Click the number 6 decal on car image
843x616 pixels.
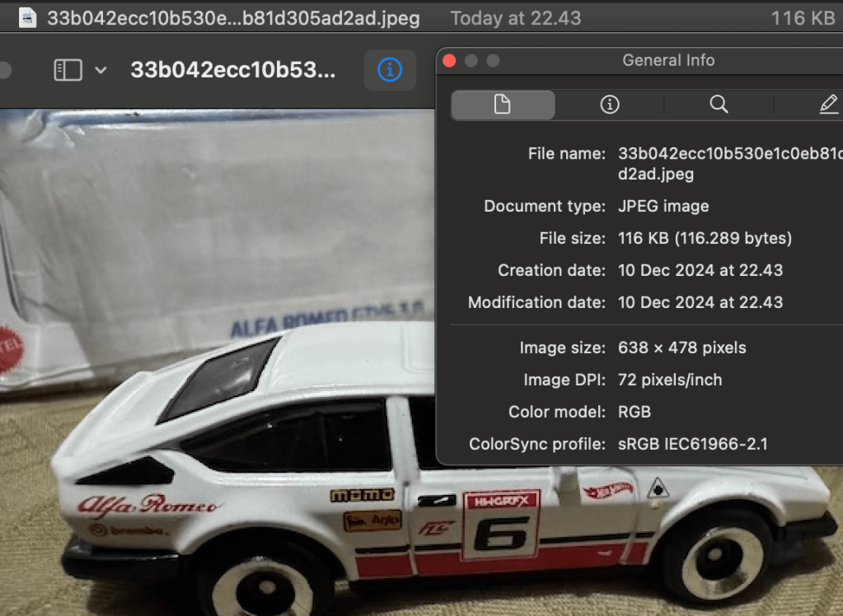500,534
